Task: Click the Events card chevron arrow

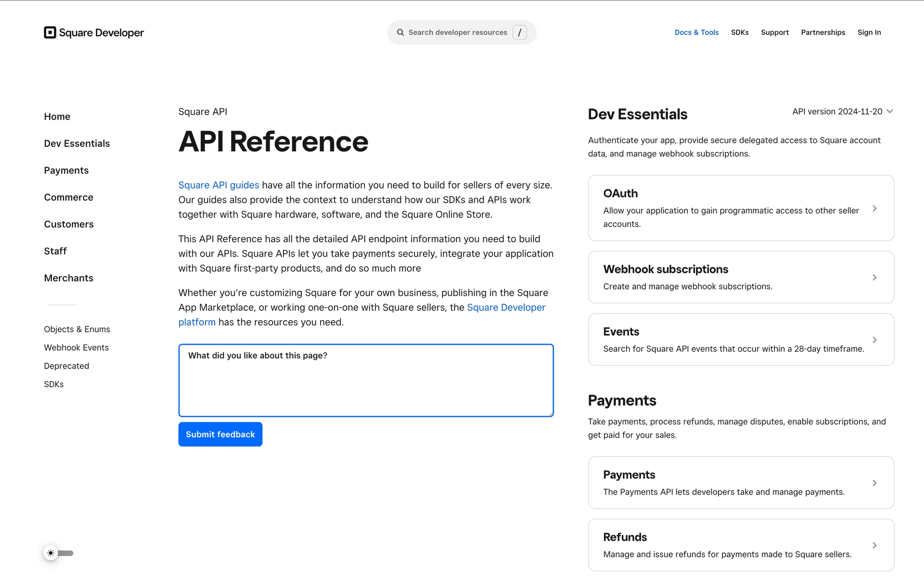Action: click(874, 340)
